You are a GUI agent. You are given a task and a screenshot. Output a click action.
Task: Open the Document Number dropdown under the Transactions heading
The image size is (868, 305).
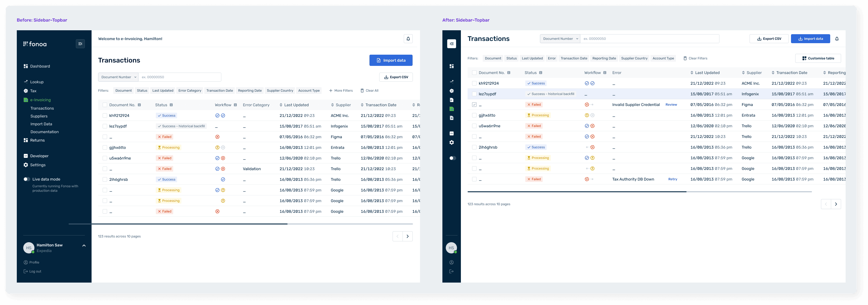(118, 77)
